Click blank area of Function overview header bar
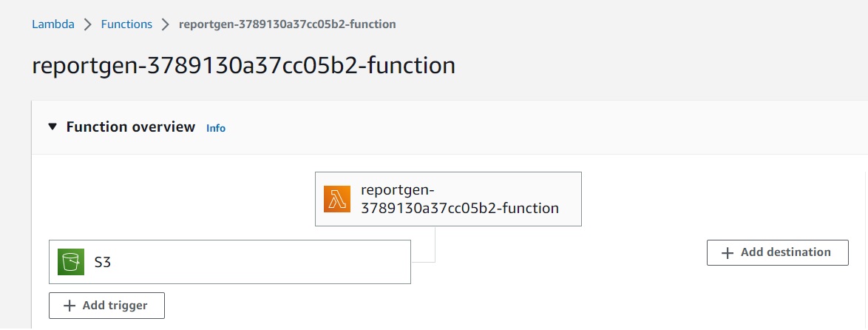The width and height of the screenshot is (868, 330). coord(518,127)
